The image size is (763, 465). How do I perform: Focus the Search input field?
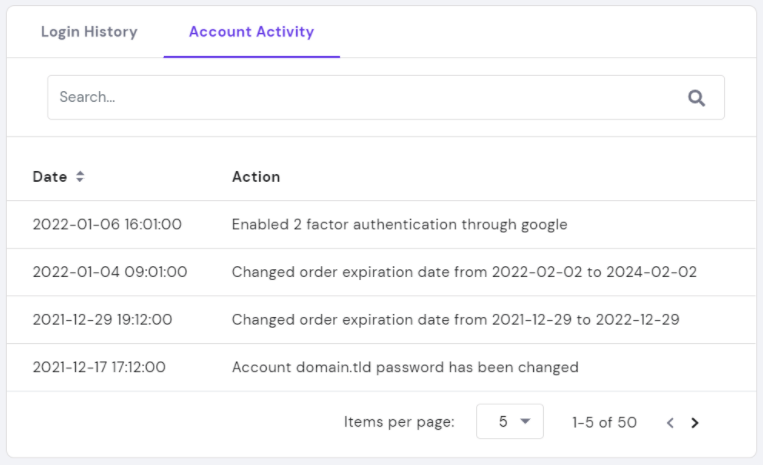[360, 98]
